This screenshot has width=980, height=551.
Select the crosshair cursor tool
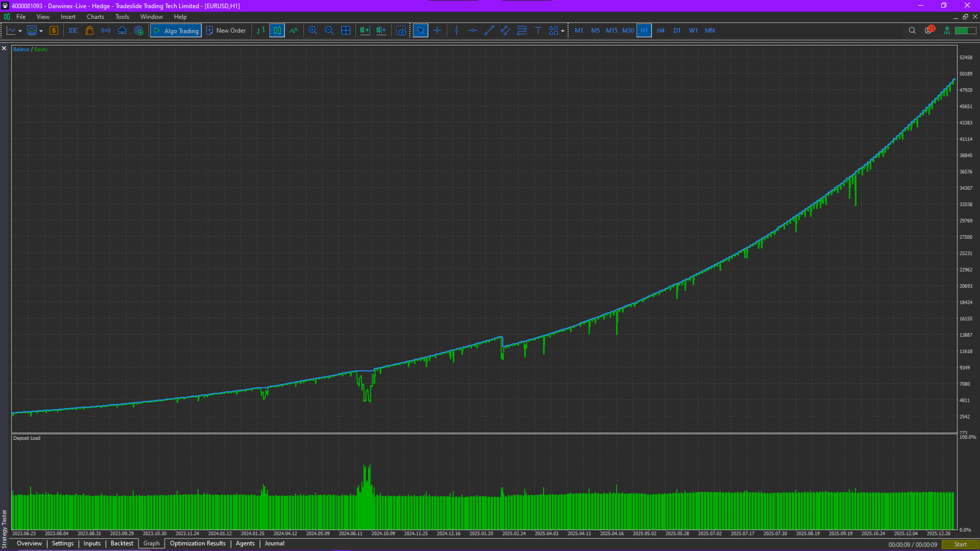(x=437, y=31)
